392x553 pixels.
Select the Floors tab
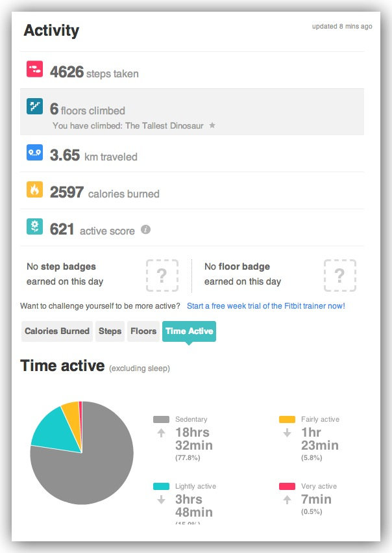tap(143, 331)
